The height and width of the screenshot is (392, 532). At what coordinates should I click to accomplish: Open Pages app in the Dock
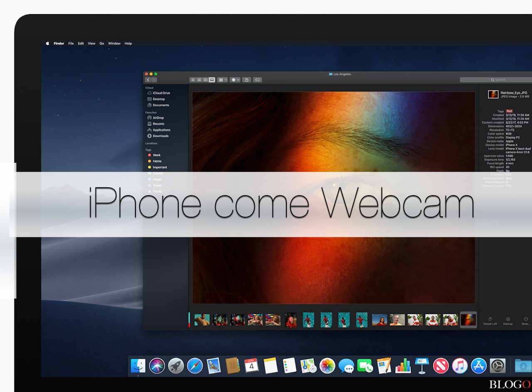[384, 366]
